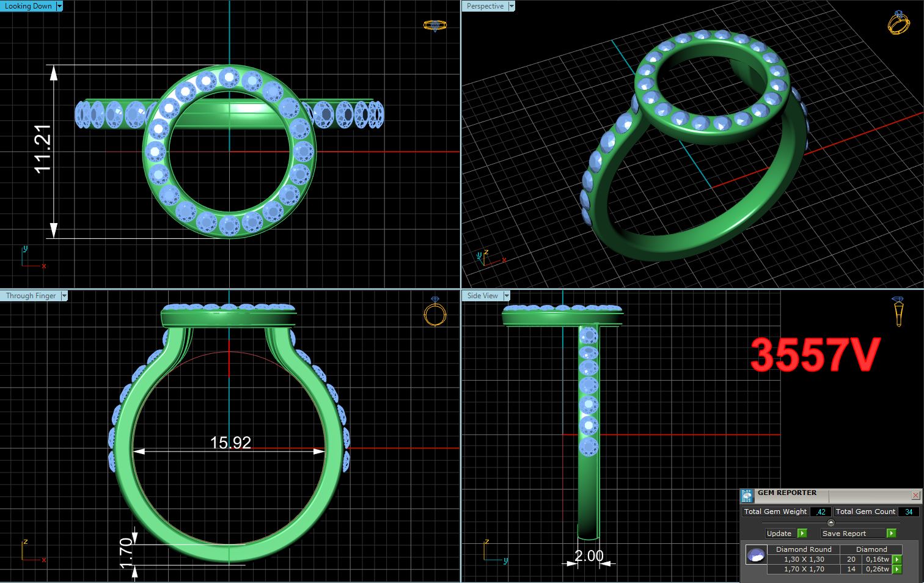The height and width of the screenshot is (583, 924).
Task: Click the 11.21 dimension label
Action: coord(42,149)
